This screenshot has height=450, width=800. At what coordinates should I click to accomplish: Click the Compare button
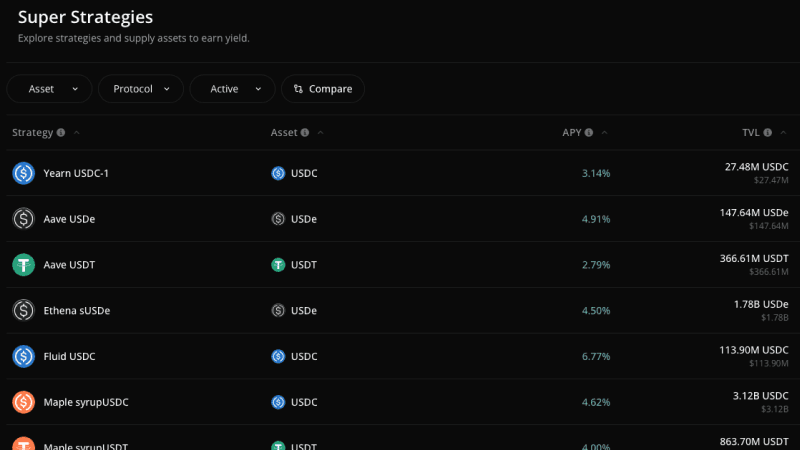click(x=323, y=89)
